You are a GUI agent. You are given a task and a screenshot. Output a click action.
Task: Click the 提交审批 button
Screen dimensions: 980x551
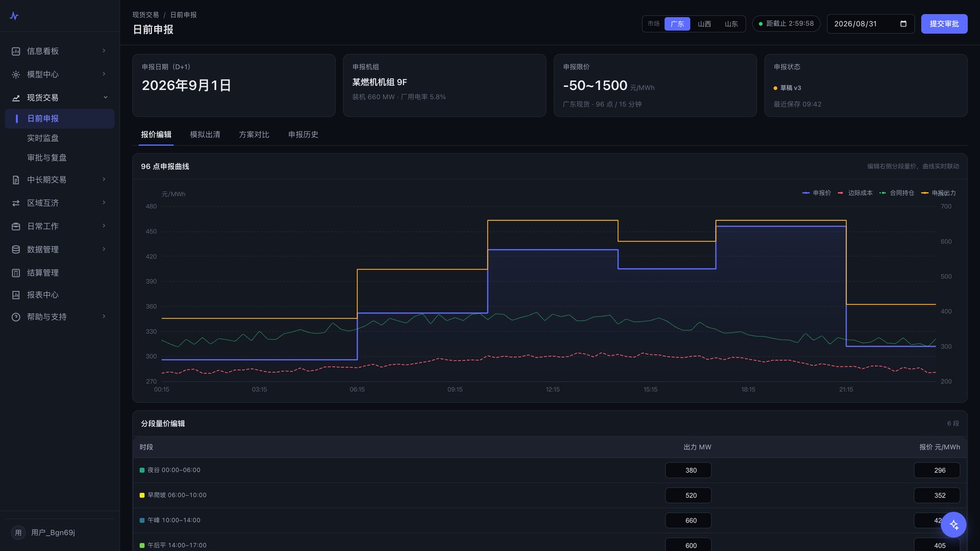pyautogui.click(x=944, y=24)
